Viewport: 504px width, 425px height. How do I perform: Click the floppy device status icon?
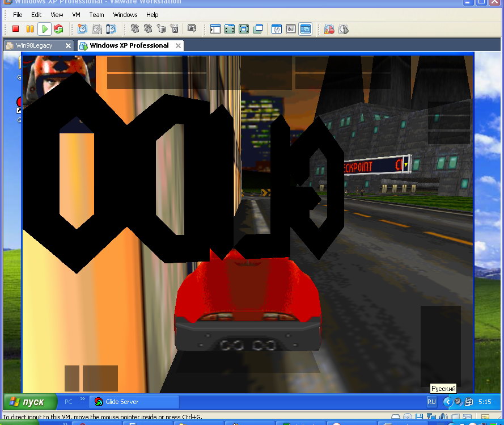[x=419, y=416]
